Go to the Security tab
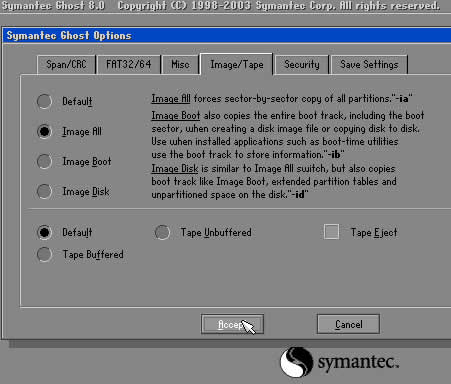This screenshot has height=384, width=451. [302, 64]
